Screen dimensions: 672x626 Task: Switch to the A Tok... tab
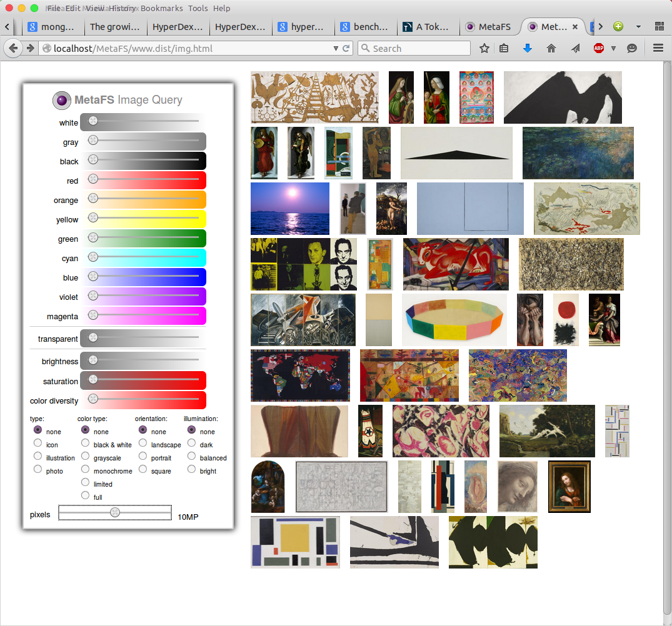[426, 26]
